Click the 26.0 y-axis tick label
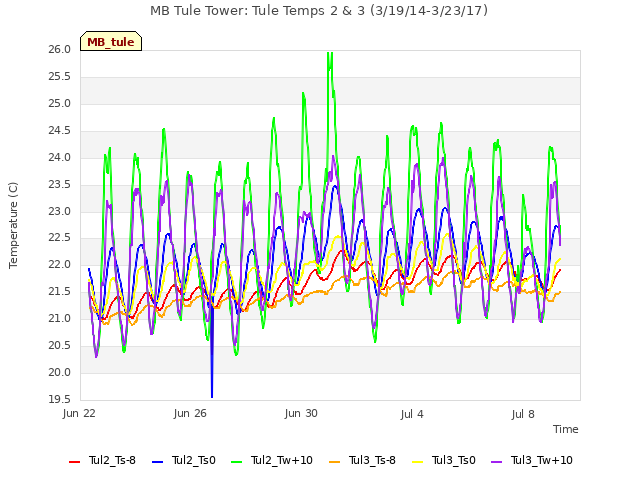This screenshot has width=640, height=480. click(x=60, y=50)
